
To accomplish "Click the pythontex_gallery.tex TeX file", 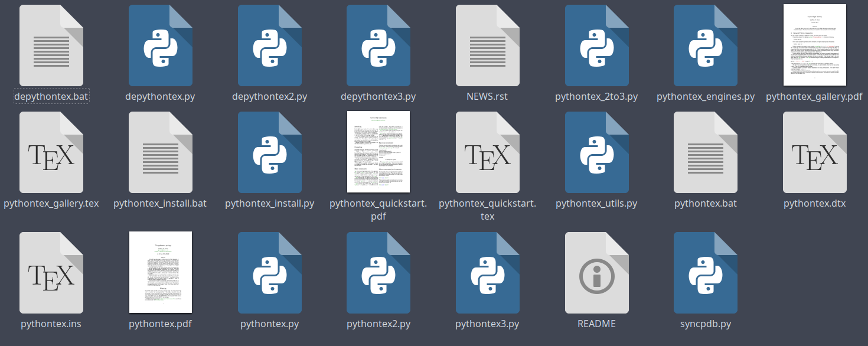I will point(51,153).
